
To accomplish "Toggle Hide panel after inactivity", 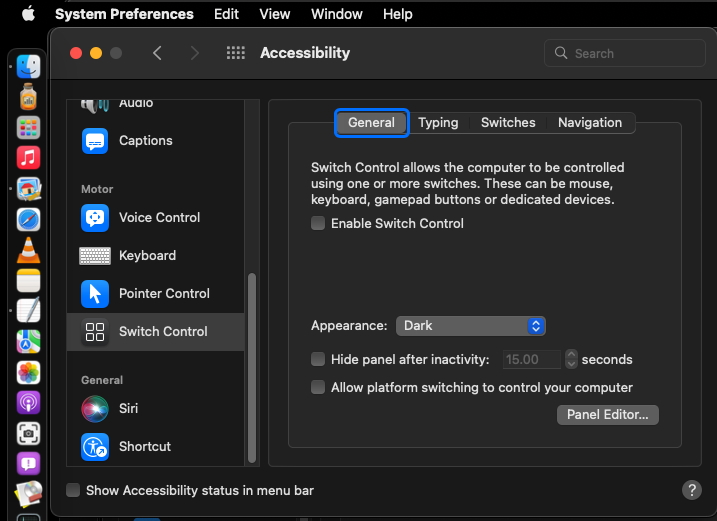I will (x=318, y=359).
